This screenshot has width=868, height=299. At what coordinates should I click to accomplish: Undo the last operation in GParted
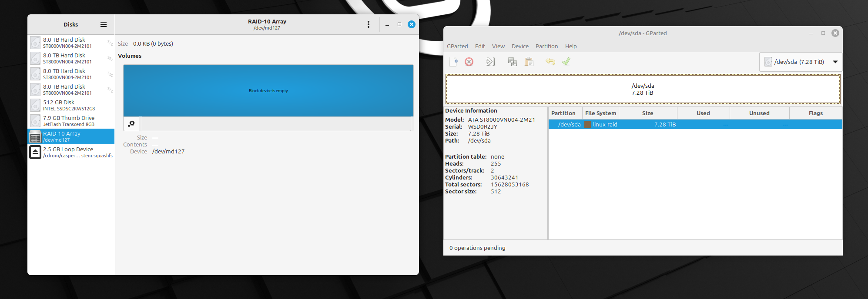pyautogui.click(x=550, y=62)
